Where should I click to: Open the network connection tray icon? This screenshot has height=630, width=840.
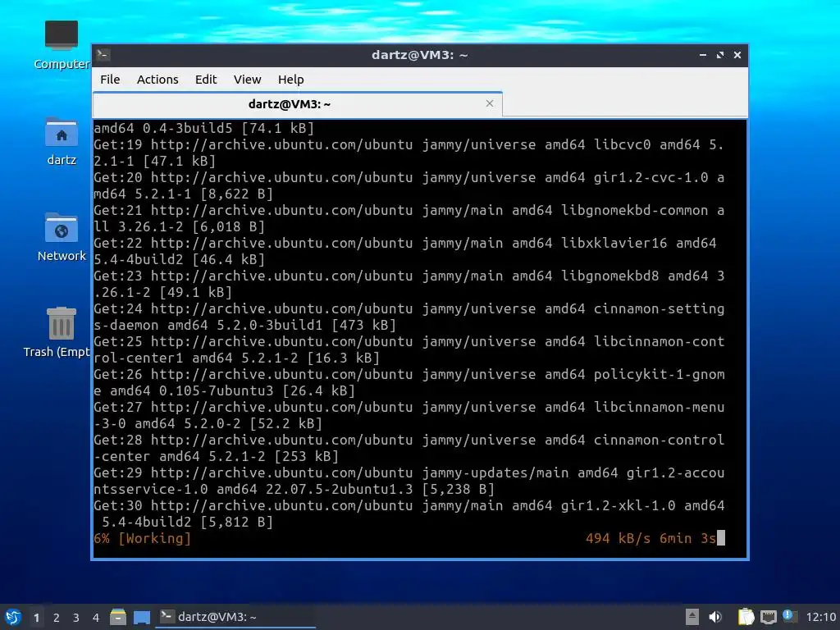[x=768, y=617]
